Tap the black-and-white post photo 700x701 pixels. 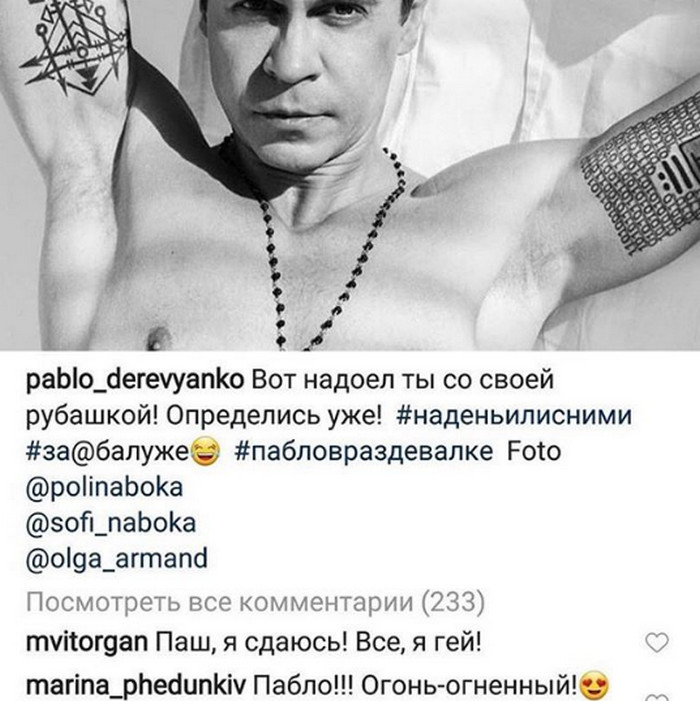tap(350, 175)
